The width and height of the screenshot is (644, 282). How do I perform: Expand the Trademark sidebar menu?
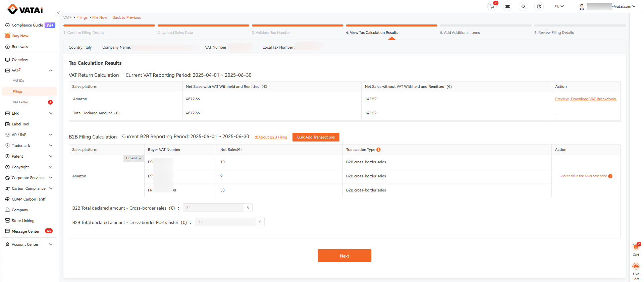(x=51, y=146)
